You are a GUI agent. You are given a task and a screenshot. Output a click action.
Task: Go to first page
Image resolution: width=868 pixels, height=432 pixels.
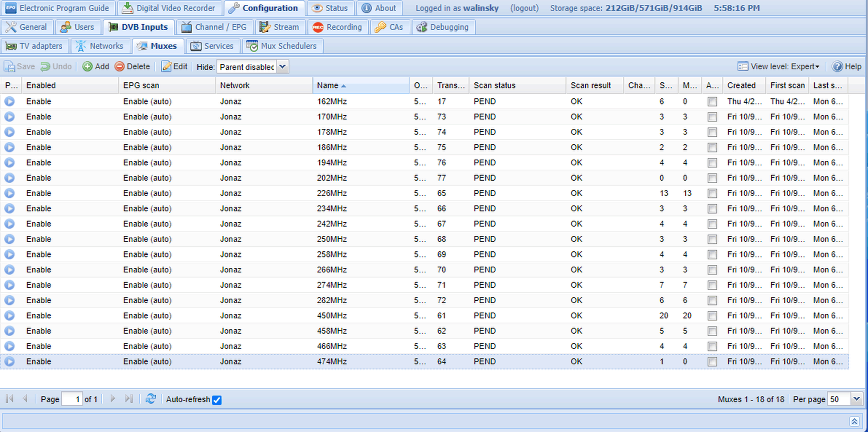point(10,399)
